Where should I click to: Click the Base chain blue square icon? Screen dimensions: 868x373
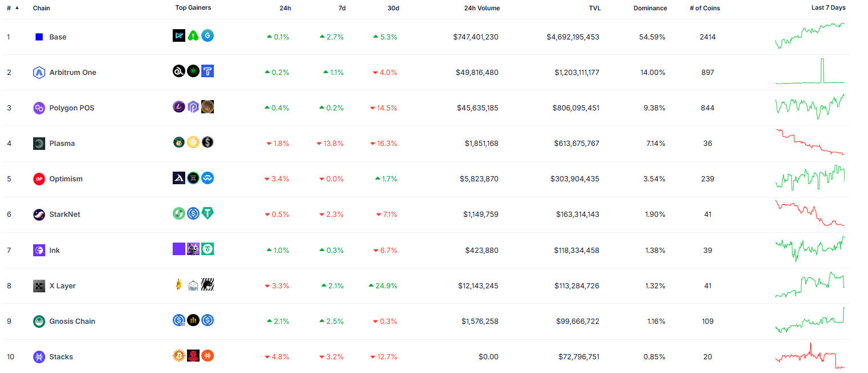(x=39, y=37)
